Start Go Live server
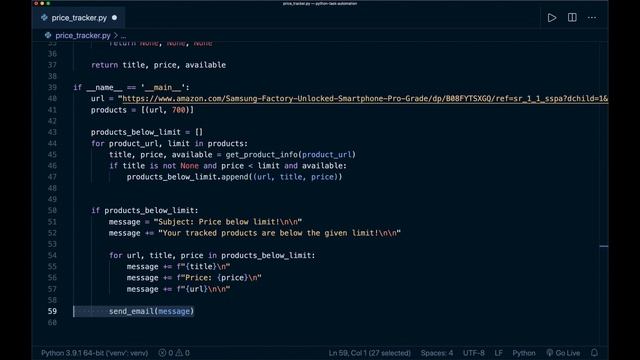 563,353
